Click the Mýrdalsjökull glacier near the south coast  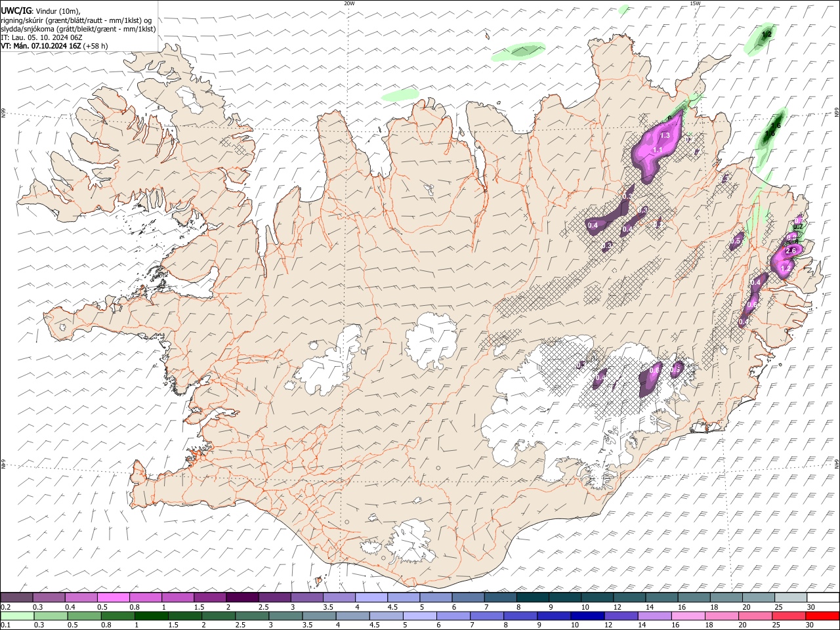click(411, 542)
